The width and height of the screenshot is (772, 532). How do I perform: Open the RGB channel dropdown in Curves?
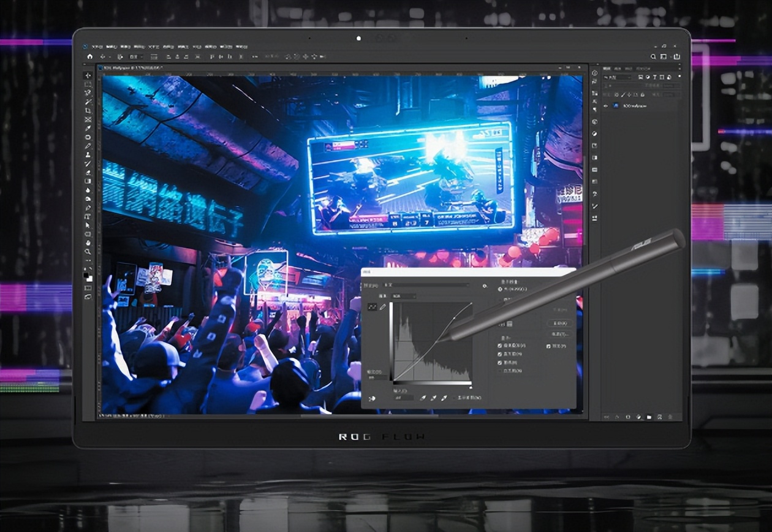click(x=404, y=296)
